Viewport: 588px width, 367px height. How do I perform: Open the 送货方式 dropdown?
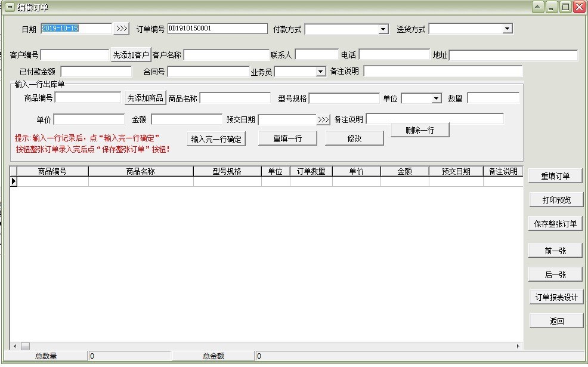tap(506, 28)
